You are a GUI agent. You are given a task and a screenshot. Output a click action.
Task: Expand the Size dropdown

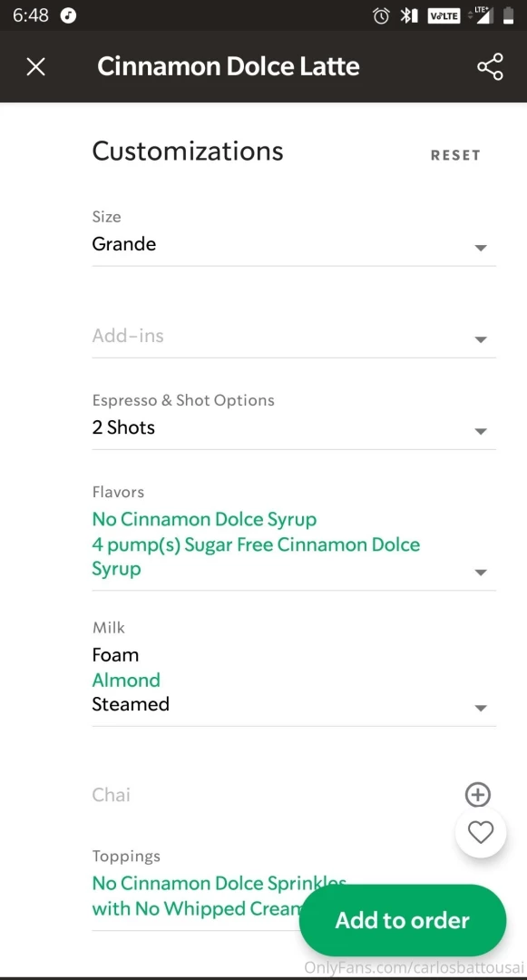[x=480, y=247]
